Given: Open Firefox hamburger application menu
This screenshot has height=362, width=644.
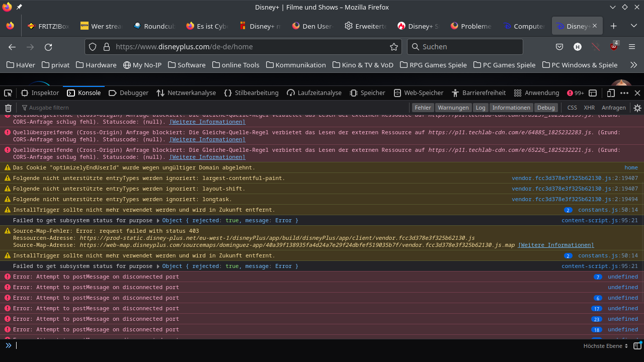Looking at the screenshot, I should tap(632, 47).
